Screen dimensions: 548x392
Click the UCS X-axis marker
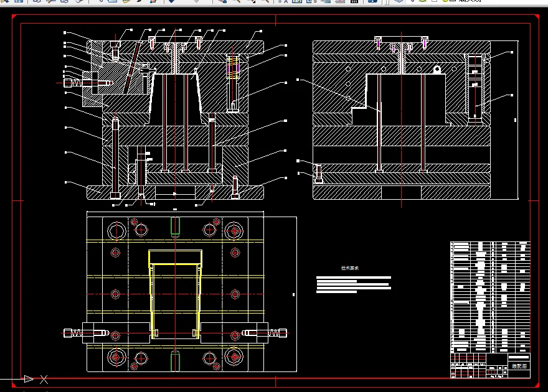[44, 379]
